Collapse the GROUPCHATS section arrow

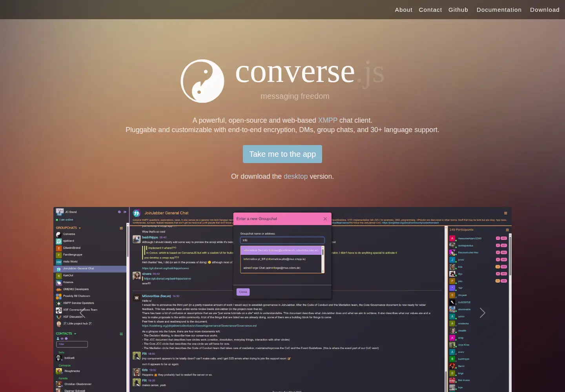coord(80,228)
